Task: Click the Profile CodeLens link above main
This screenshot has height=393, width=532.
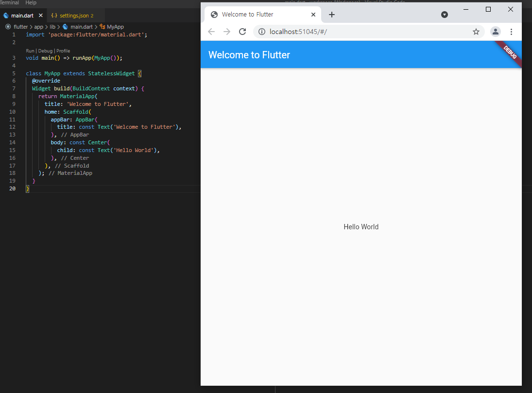Action: coord(63,51)
